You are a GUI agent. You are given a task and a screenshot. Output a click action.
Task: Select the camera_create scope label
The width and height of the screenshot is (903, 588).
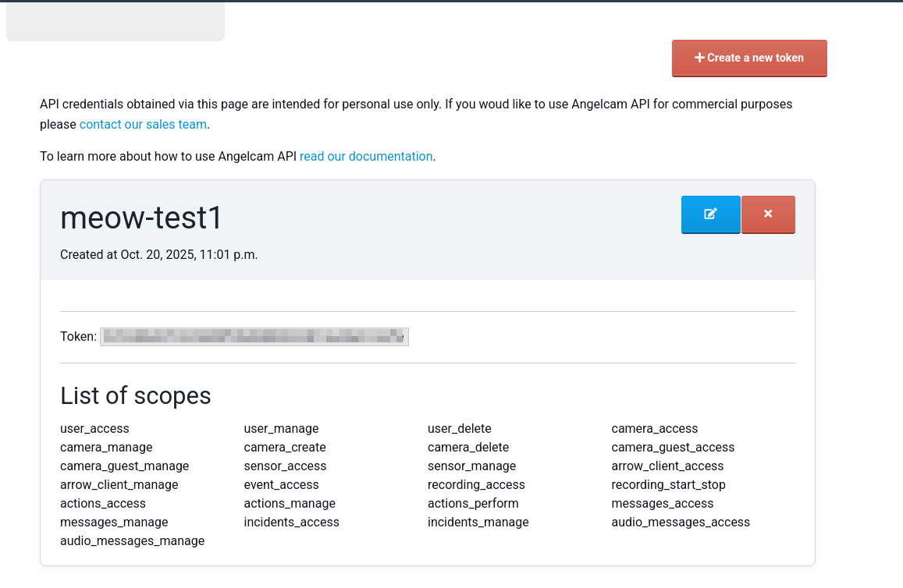pos(285,447)
